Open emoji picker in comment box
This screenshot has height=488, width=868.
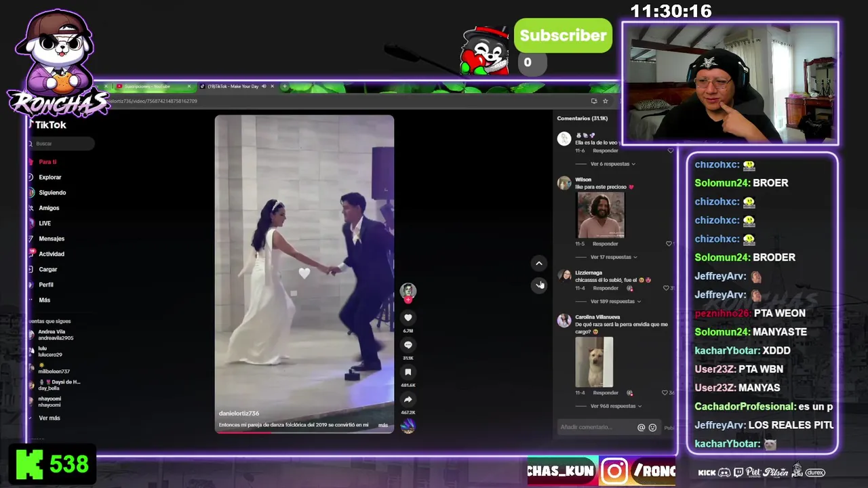click(652, 428)
